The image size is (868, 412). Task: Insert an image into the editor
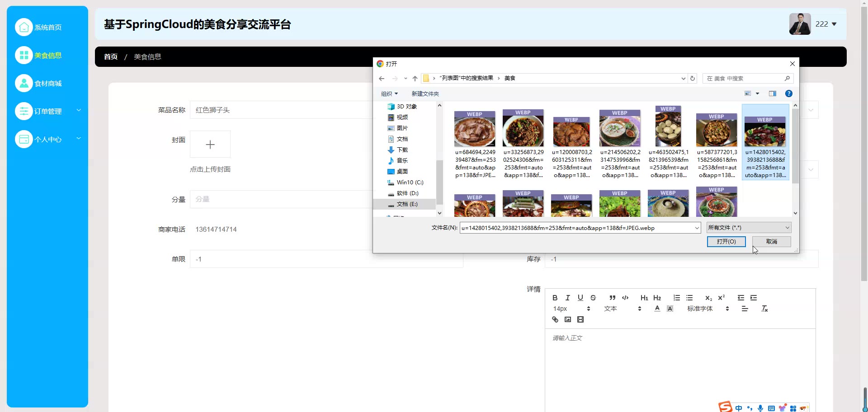tap(568, 319)
